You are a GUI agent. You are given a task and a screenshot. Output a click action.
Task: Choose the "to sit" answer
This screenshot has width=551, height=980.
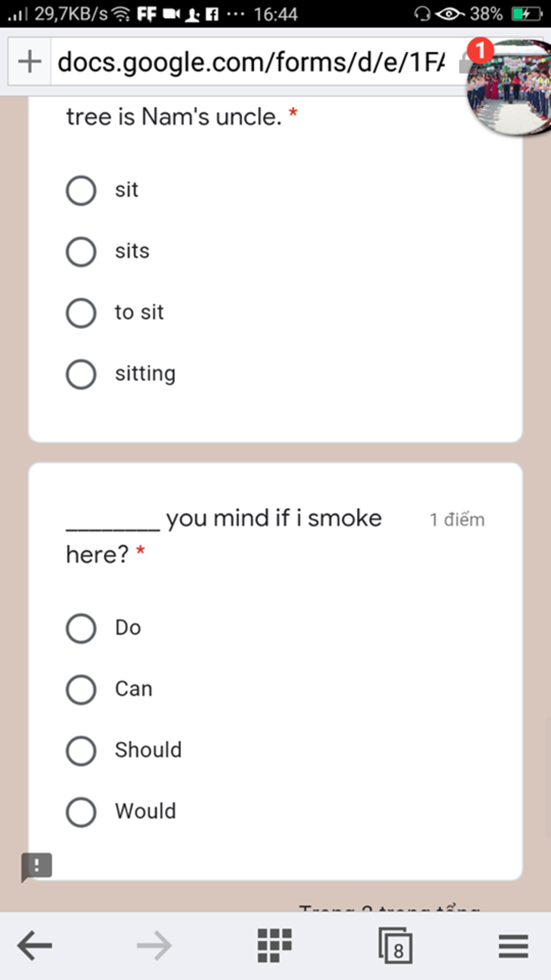(x=81, y=313)
